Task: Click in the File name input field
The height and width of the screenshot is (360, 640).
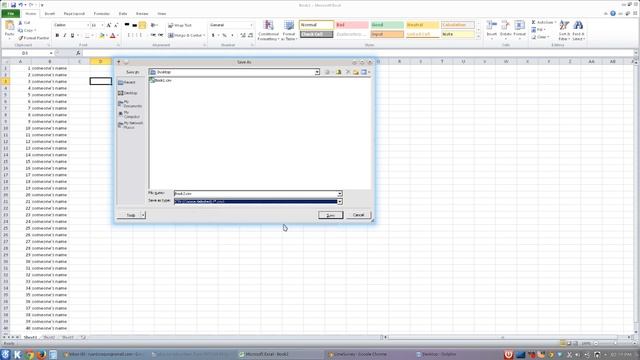Action: pyautogui.click(x=256, y=194)
